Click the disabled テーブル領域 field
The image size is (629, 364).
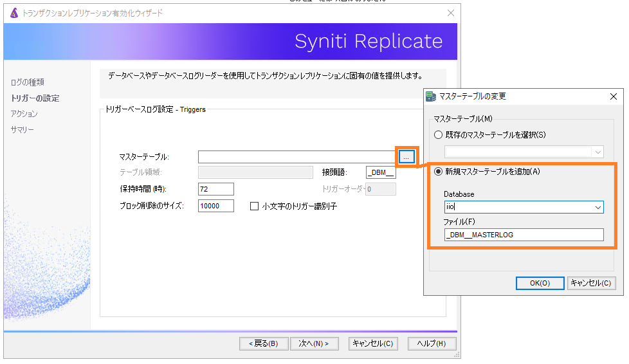pos(255,172)
